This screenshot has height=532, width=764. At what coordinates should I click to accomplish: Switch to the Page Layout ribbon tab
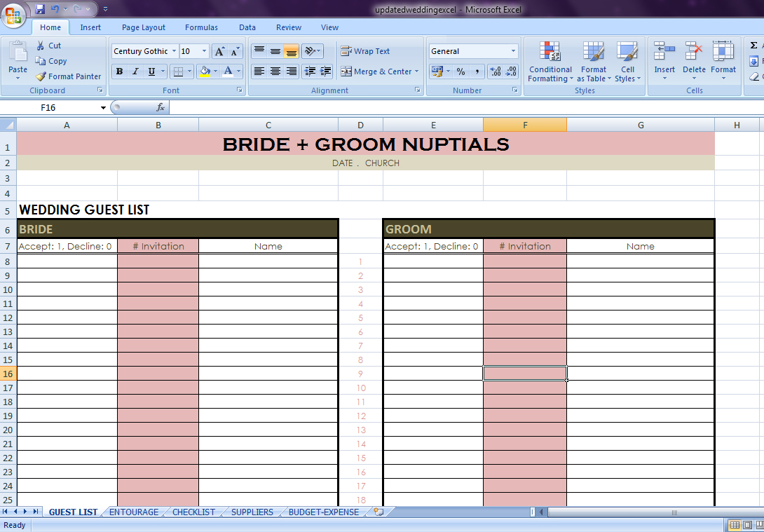point(143,27)
